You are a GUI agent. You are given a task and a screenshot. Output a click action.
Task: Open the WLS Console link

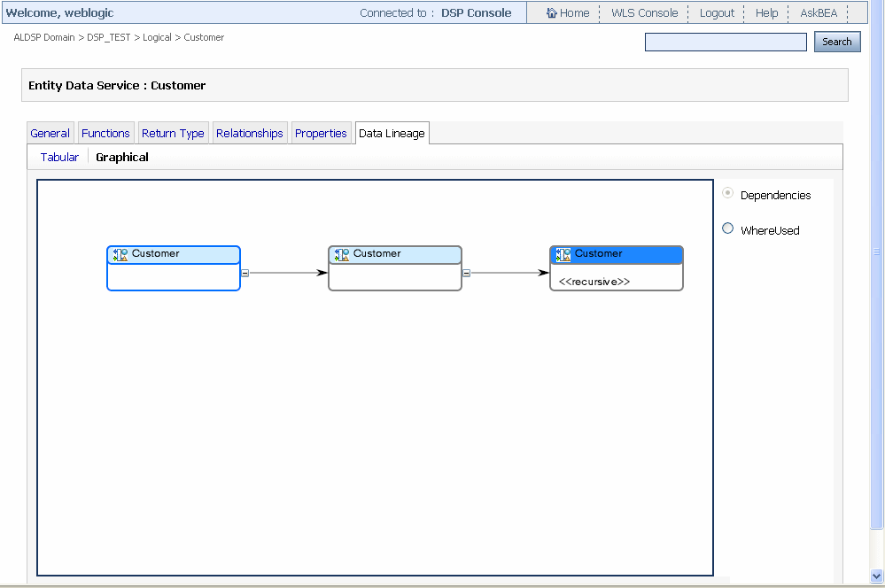645,12
